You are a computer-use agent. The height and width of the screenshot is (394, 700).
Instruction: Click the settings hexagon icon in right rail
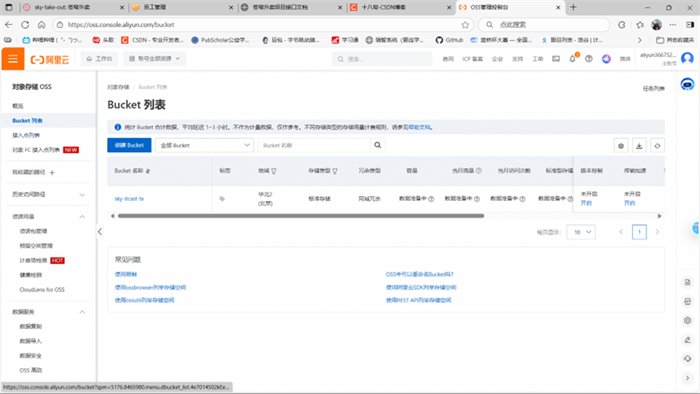click(688, 320)
